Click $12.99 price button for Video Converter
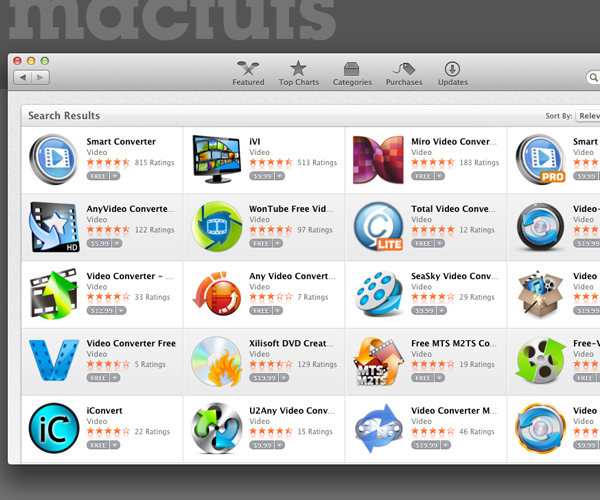 coord(101,311)
